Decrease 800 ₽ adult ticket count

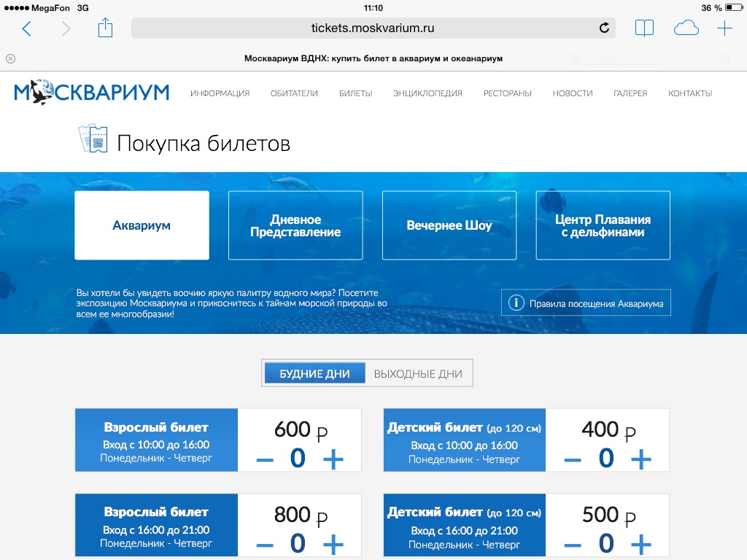(x=265, y=545)
